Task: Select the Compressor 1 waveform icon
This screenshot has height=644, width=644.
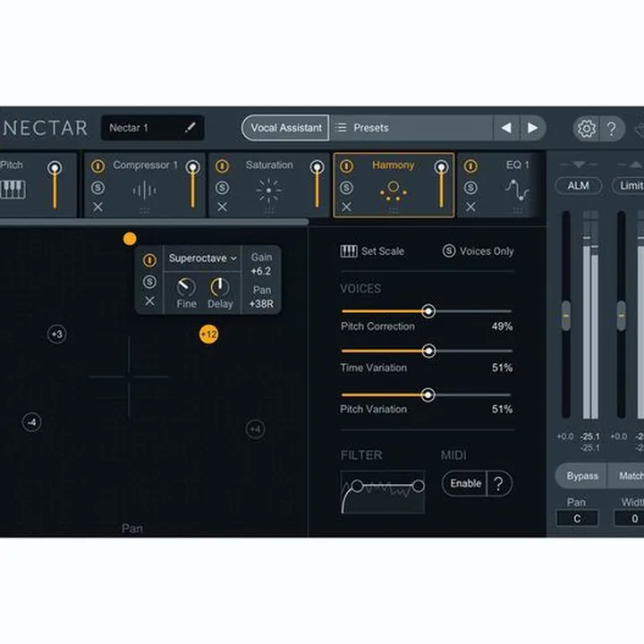Action: pos(144,191)
